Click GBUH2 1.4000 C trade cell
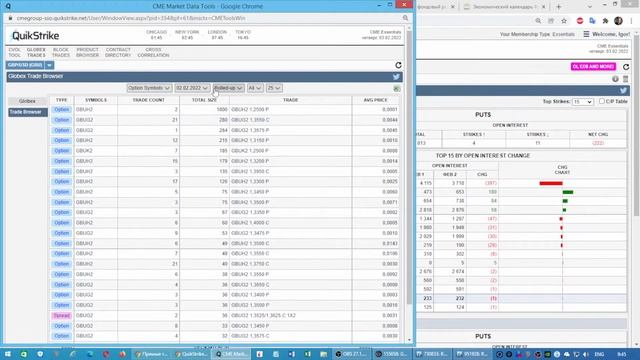640x360 pixels. [x=291, y=223]
